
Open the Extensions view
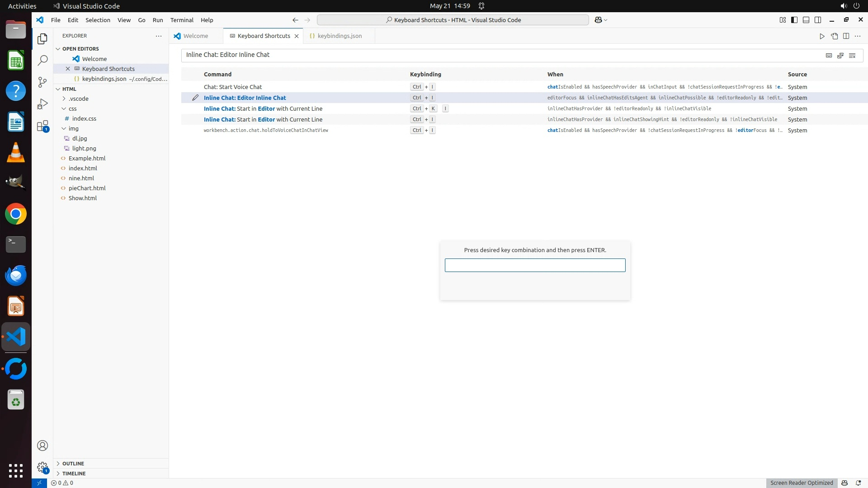point(42,126)
